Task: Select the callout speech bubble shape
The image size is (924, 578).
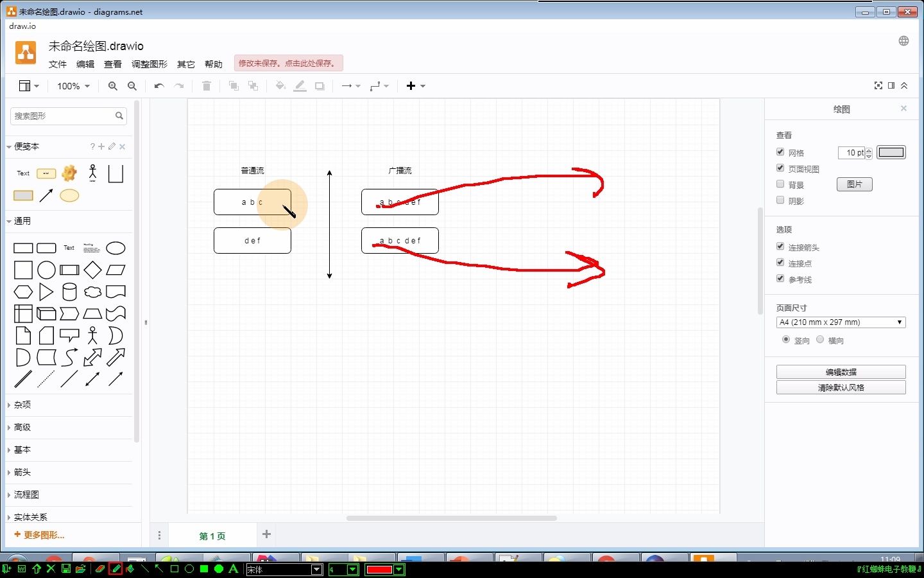Action: [x=69, y=335]
